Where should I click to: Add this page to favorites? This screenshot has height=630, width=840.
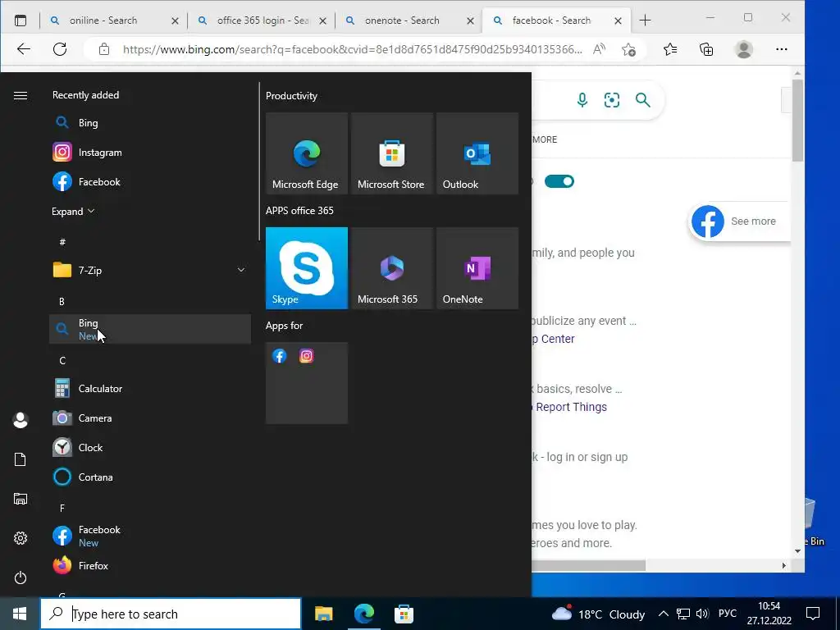pos(629,49)
